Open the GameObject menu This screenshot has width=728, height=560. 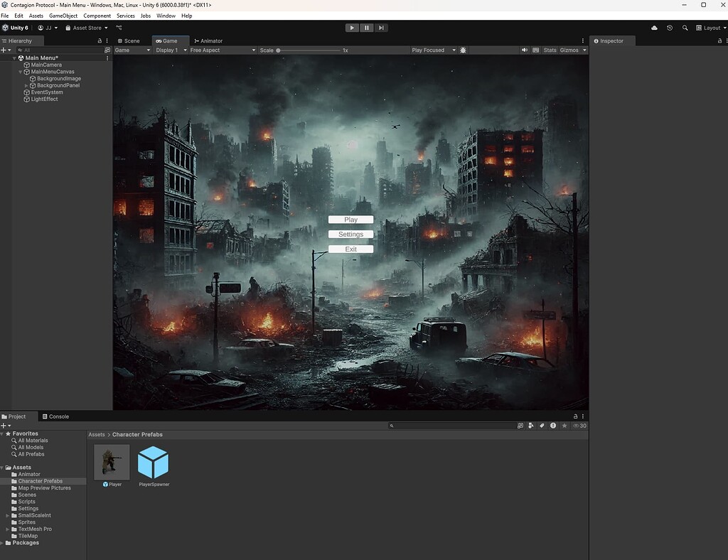coord(63,15)
